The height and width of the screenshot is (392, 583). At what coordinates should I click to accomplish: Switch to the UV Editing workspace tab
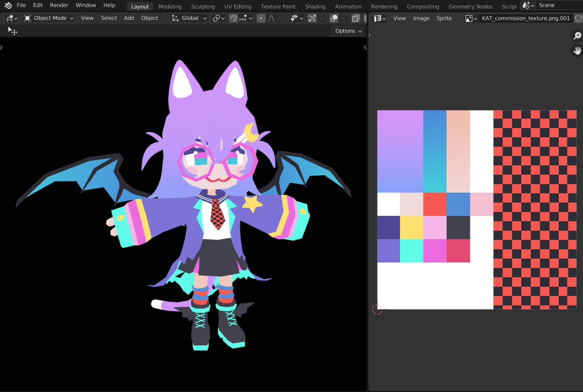point(238,6)
